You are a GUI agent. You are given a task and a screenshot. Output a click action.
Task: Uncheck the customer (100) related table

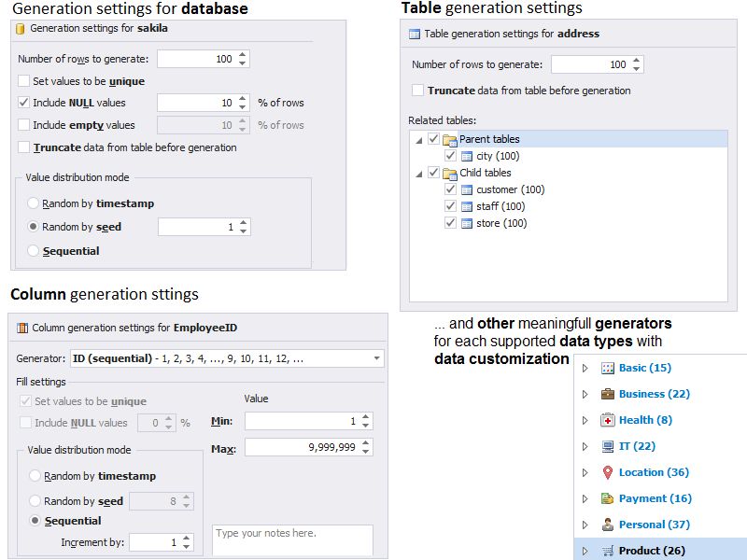tap(450, 188)
